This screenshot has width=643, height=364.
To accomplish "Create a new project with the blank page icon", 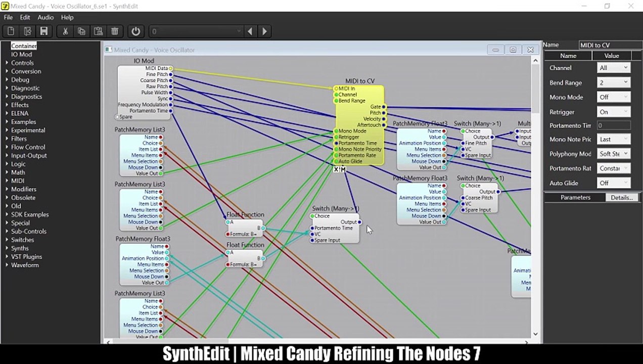I will tap(11, 31).
